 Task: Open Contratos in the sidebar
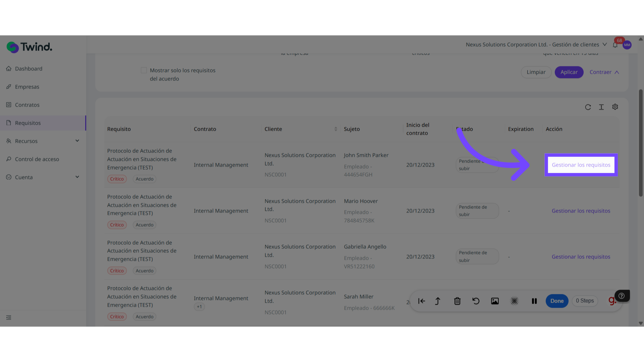coord(27,105)
